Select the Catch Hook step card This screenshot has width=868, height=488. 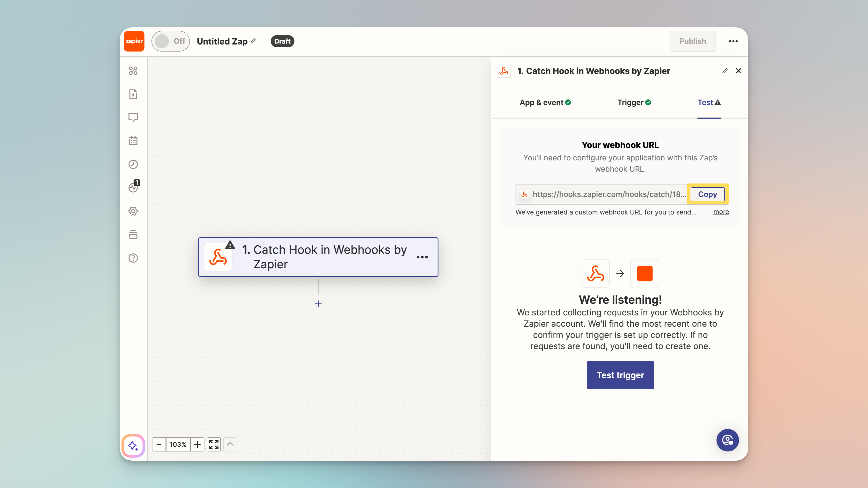[318, 257]
